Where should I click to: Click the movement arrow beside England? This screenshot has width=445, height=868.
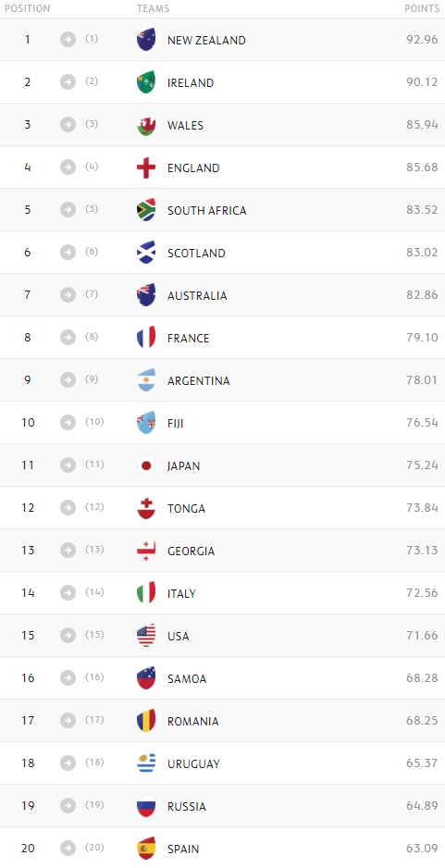point(68,167)
